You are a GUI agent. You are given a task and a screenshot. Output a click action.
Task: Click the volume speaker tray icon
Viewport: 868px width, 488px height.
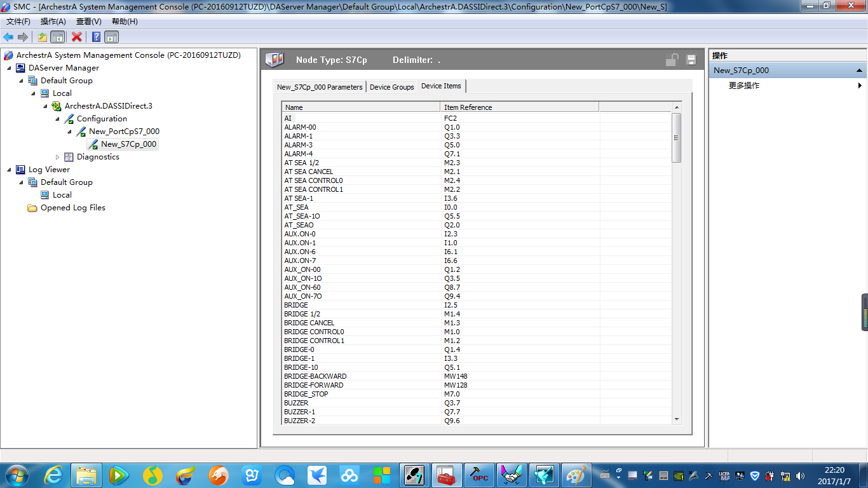[800, 475]
